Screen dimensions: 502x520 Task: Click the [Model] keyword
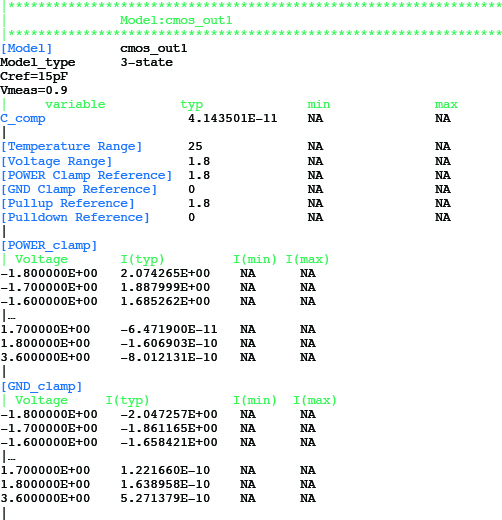pyautogui.click(x=26, y=49)
